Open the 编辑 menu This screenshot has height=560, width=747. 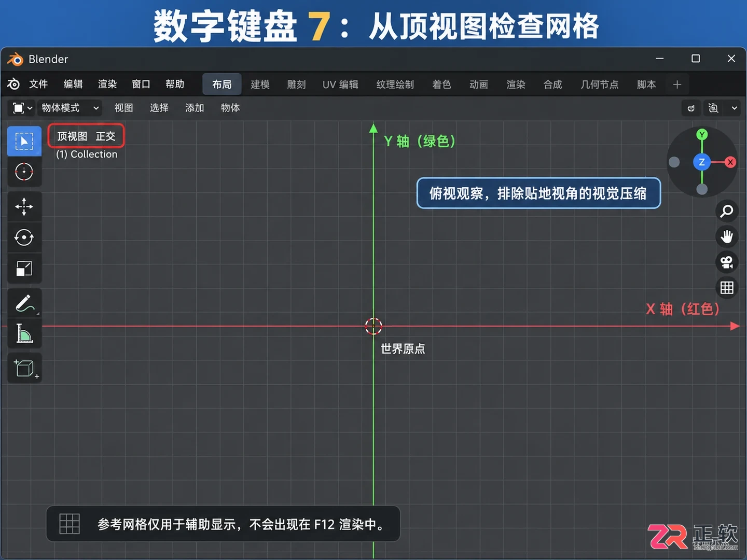pos(73,84)
